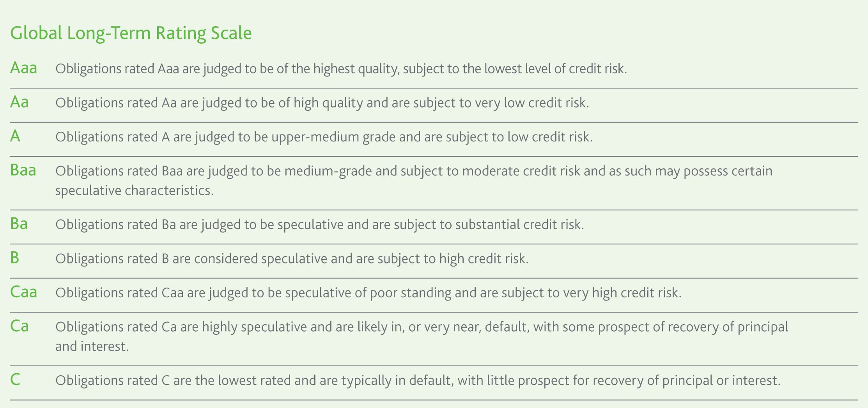
Task: Click the Ba rating label
Action: tap(19, 224)
